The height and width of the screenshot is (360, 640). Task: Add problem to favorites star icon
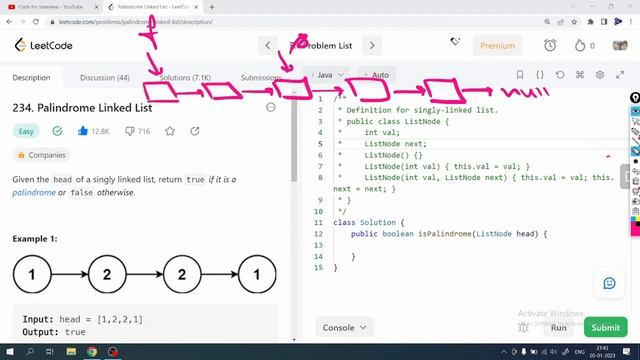pos(170,131)
